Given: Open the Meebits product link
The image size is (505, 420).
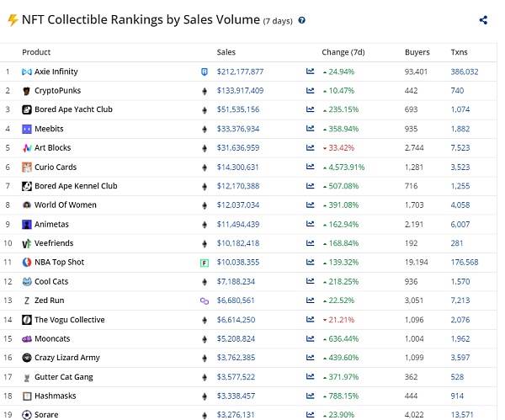Looking at the screenshot, I should pos(49,129).
